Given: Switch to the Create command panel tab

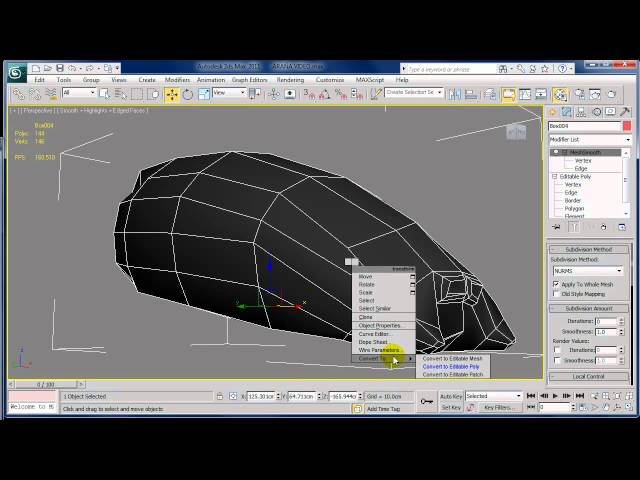Looking at the screenshot, I should pos(553,112).
